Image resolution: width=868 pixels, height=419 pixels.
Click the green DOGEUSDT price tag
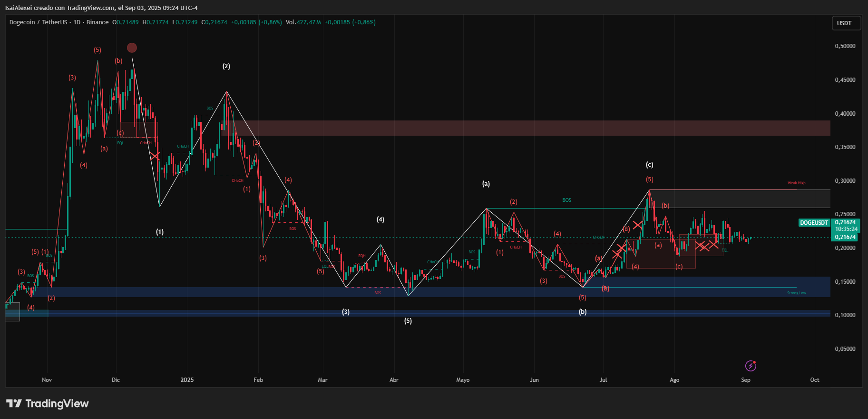[814, 223]
